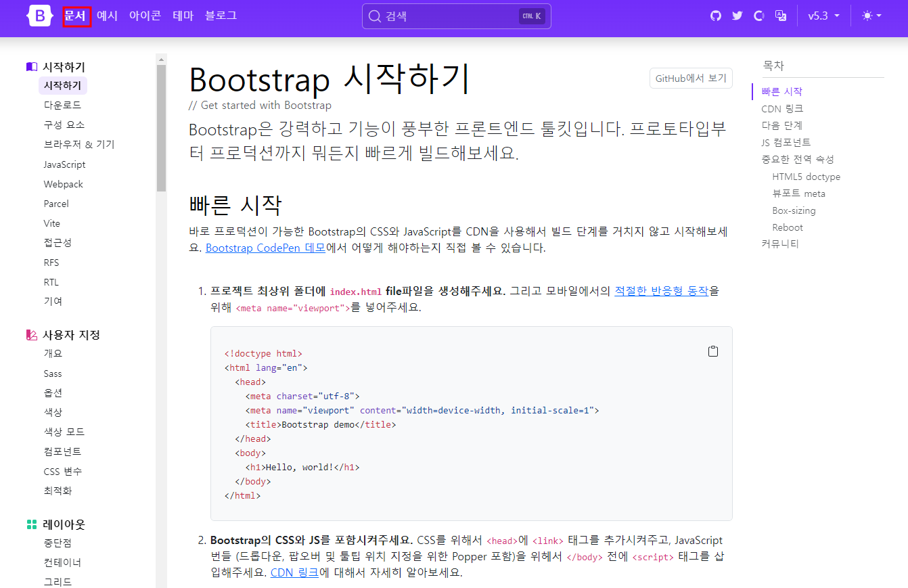Open JavaScript in the sidebar
Screen dimensions: 908x588
pos(64,164)
